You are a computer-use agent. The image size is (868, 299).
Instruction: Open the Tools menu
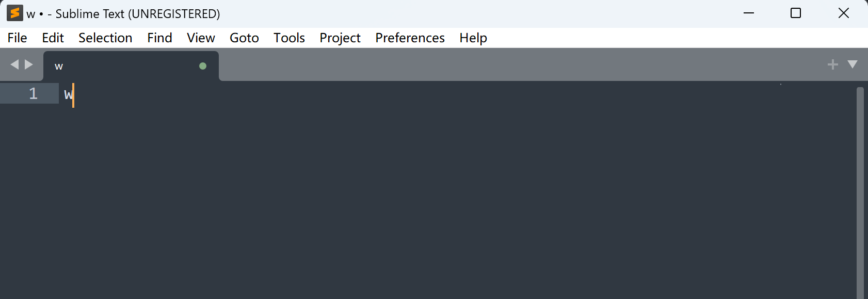[x=289, y=38]
